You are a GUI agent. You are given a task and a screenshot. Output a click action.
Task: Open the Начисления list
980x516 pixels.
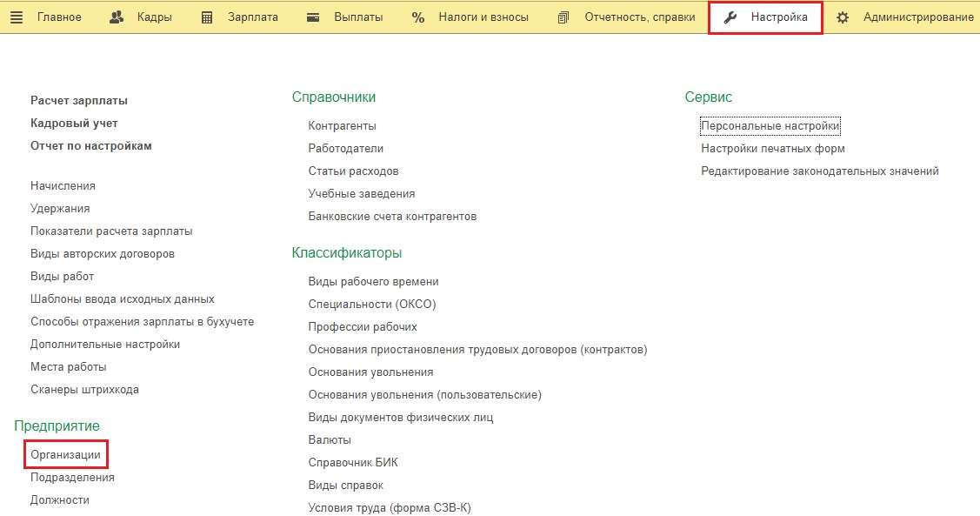[x=63, y=185]
